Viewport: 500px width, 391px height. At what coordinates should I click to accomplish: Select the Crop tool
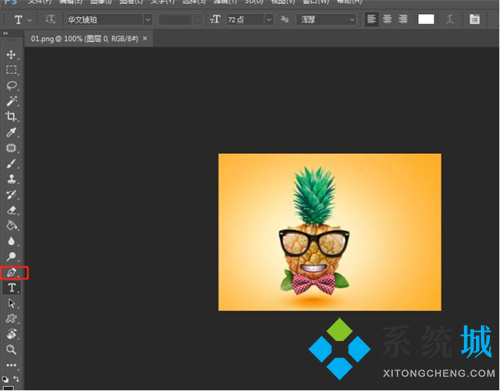11,116
